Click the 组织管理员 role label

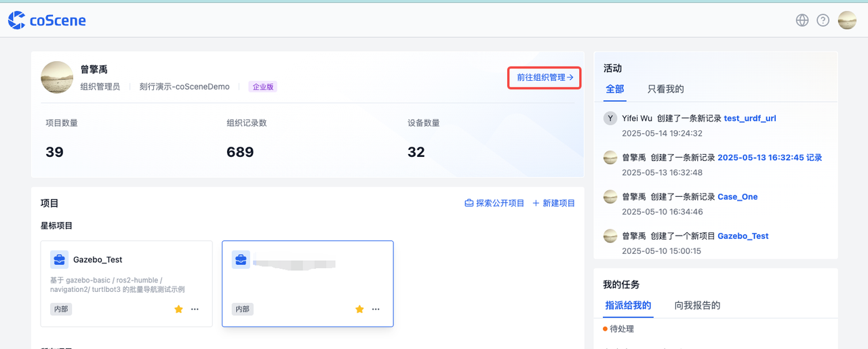click(x=100, y=87)
